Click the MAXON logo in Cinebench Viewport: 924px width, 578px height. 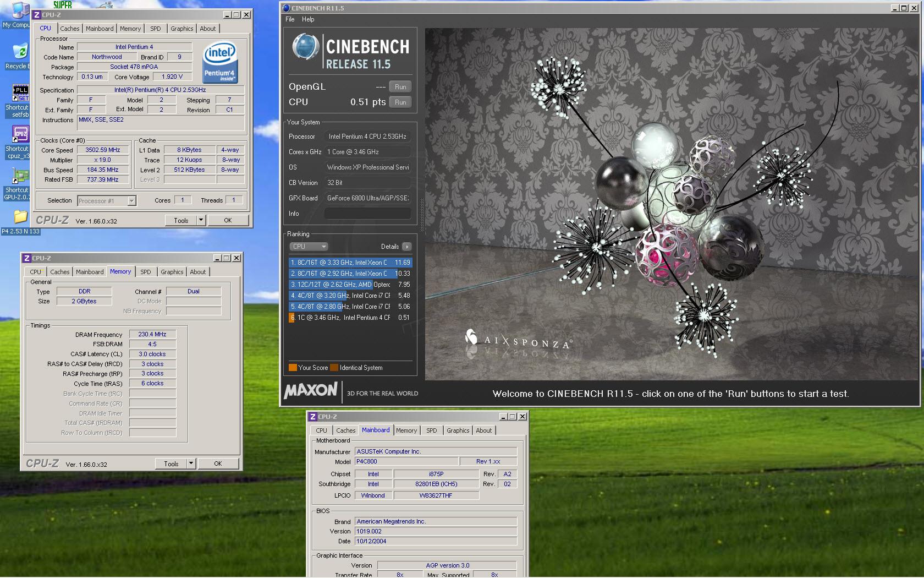[x=311, y=390]
